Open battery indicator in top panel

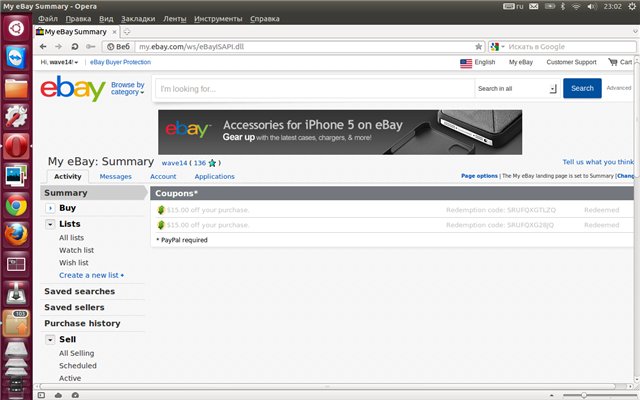click(550, 6)
